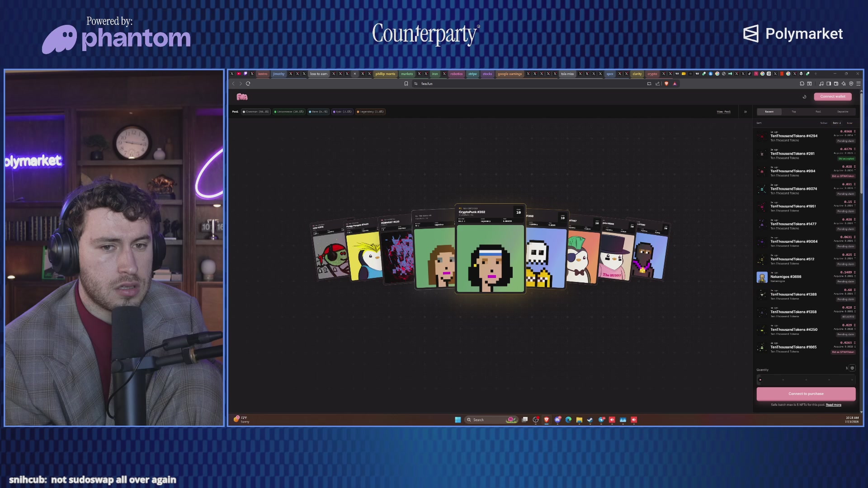Screen dimensions: 868x488
Task: Toggle the Common rarity filter
Action: (x=256, y=112)
